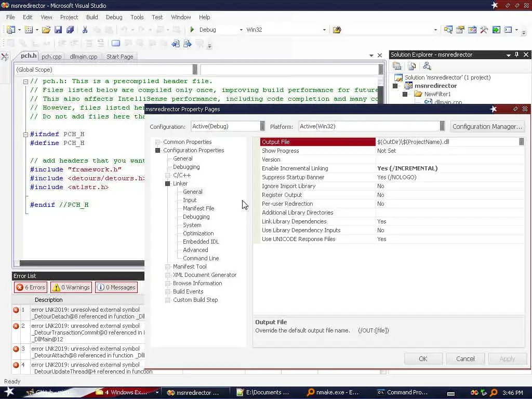Open the Toolbox side tab icon
Viewport: 532px width, 399px height.
(5, 57)
